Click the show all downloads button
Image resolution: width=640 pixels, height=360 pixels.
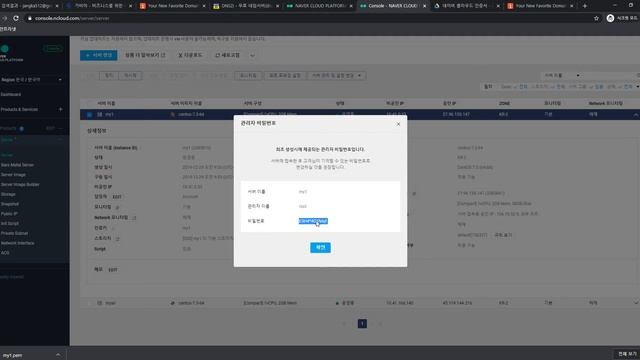[x=627, y=354]
